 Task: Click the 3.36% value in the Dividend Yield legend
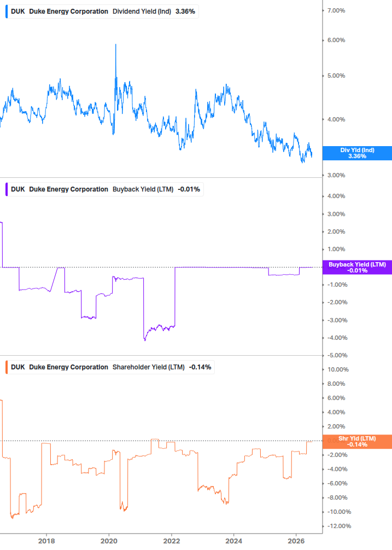coord(185,11)
